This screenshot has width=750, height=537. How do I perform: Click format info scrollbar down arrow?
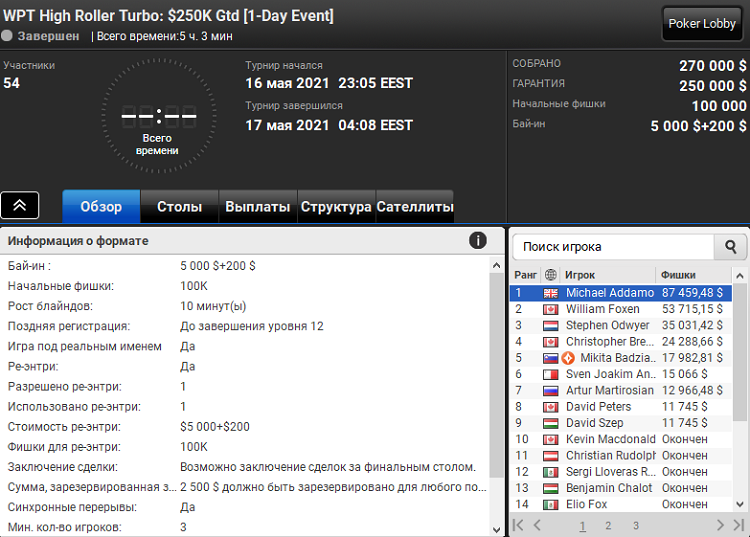coord(496,529)
